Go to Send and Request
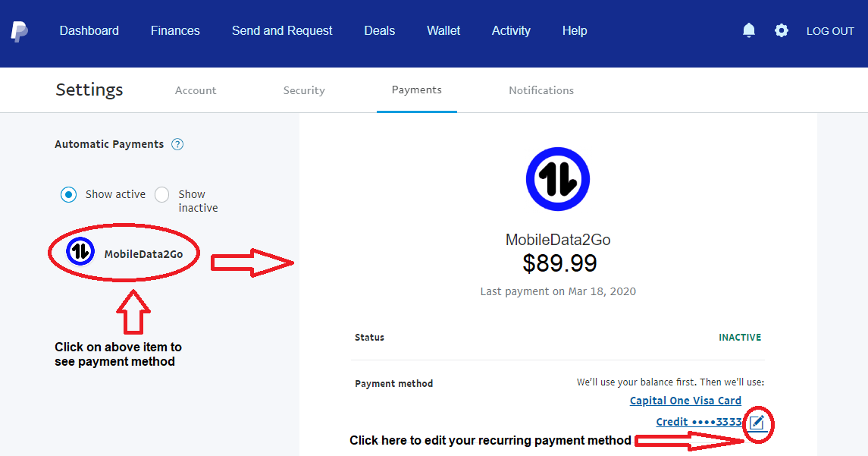868x456 pixels. pyautogui.click(x=282, y=31)
